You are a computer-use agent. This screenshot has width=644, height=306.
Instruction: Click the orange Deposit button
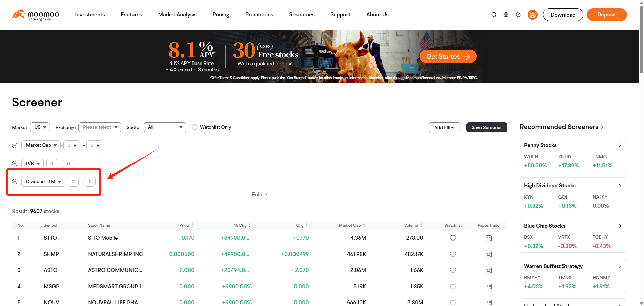(x=607, y=15)
